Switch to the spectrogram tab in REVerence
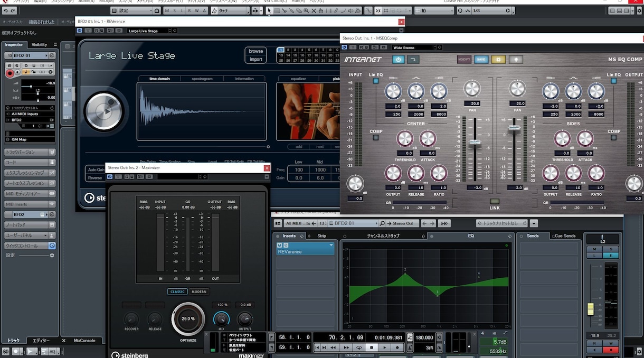Screen dimensions: 644x358 point(202,79)
